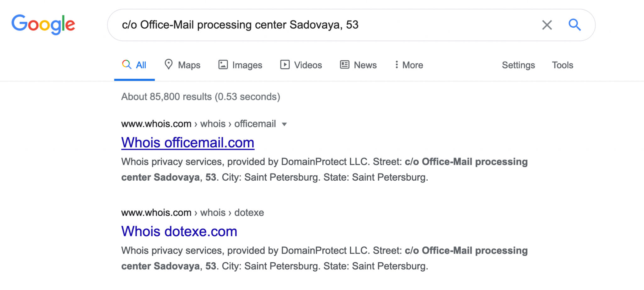Click the Images picture icon
The width and height of the screenshot is (644, 290).
(223, 65)
